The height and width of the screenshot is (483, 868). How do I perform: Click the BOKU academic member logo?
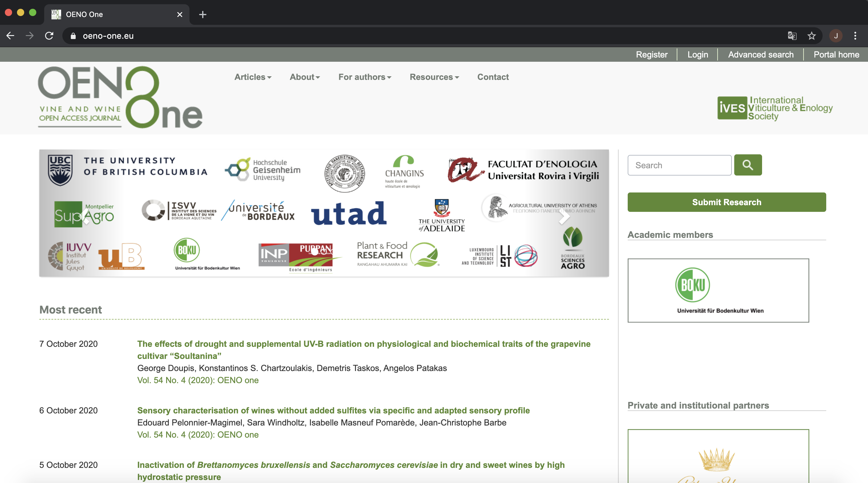[718, 290]
